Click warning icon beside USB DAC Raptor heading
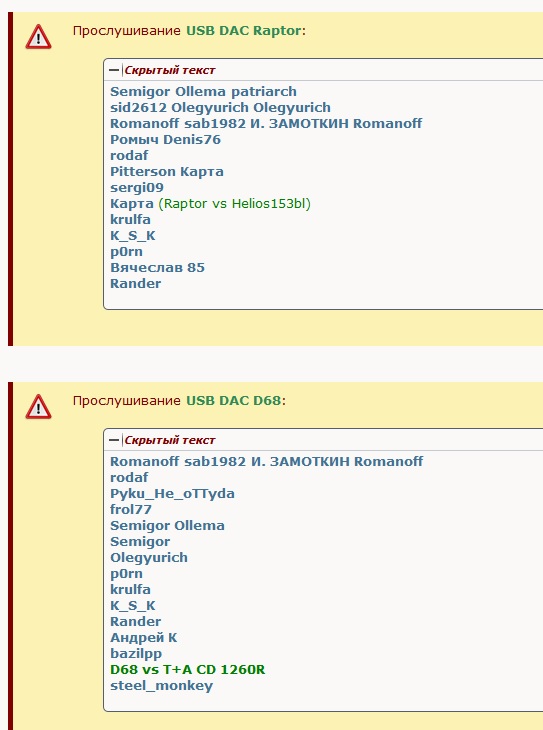This screenshot has width=543, height=730. 38,37
